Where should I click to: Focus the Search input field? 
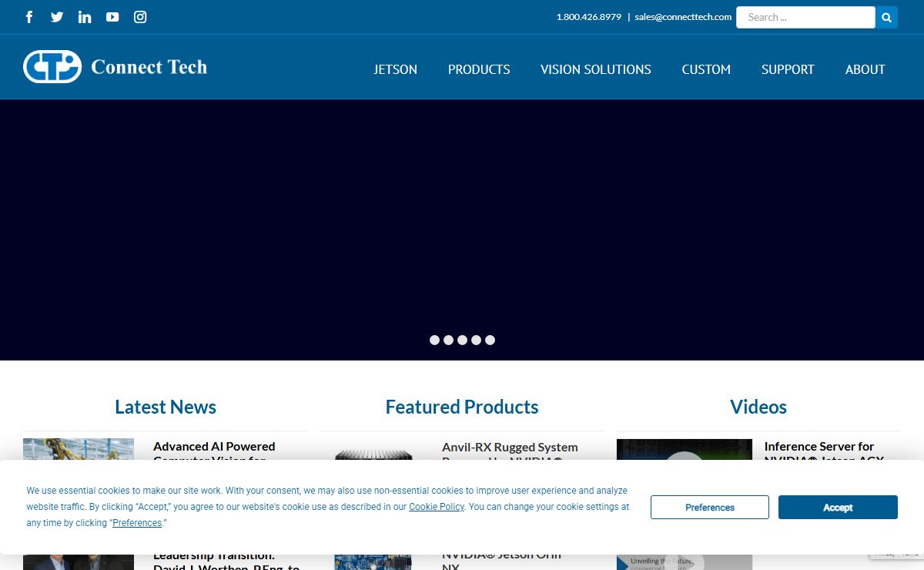[x=805, y=17]
